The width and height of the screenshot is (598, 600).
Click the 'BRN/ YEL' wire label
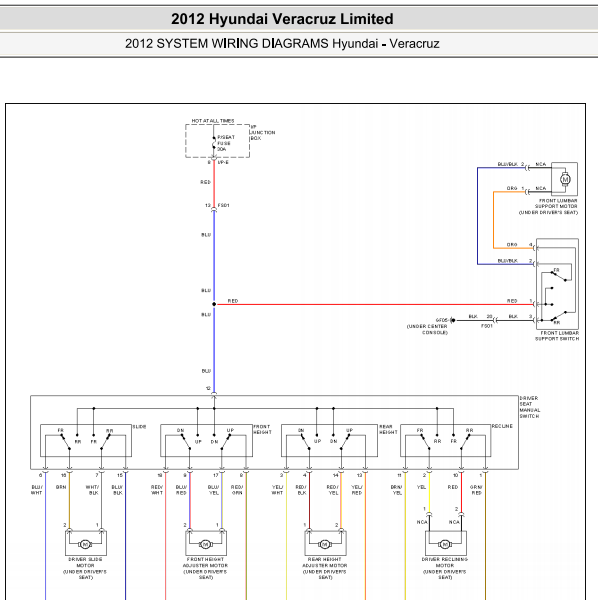396,490
